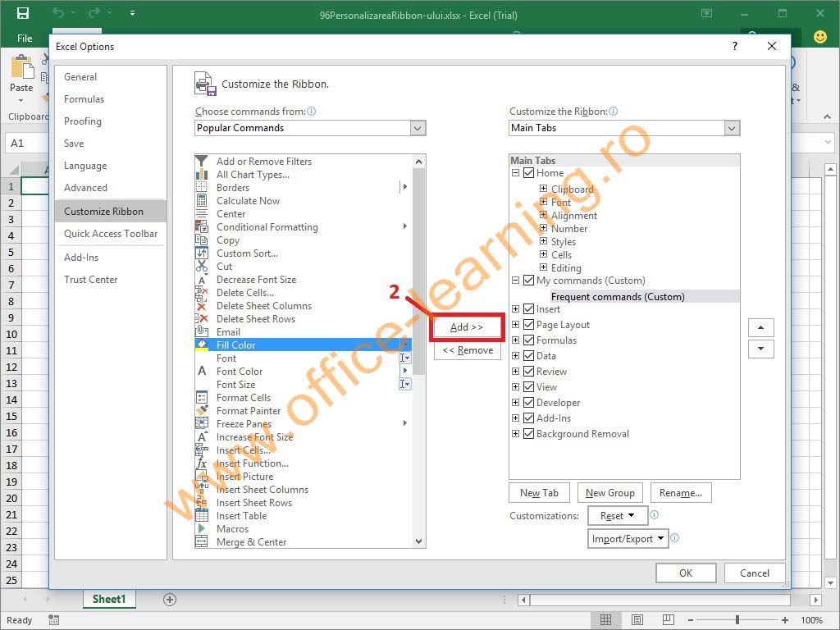Click the Insert Function fx icon
840x630 pixels.
(x=202, y=463)
